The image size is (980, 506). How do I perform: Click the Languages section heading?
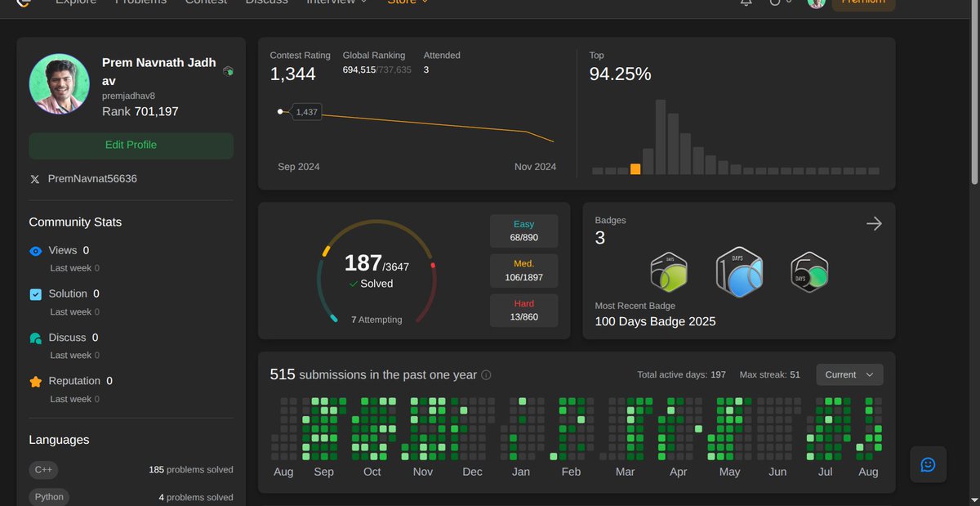(59, 440)
